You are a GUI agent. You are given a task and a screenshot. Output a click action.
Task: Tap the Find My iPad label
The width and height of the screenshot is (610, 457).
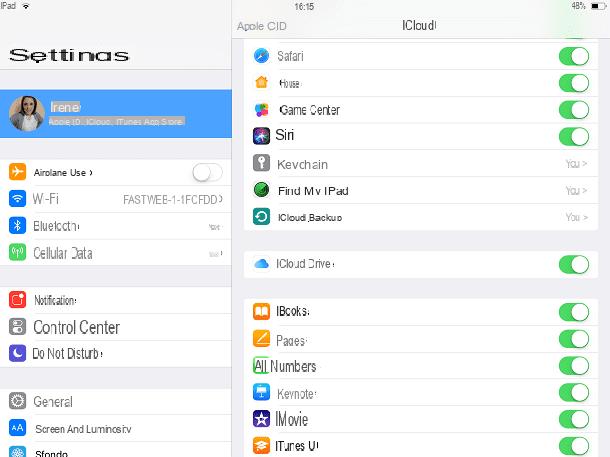[x=313, y=191]
